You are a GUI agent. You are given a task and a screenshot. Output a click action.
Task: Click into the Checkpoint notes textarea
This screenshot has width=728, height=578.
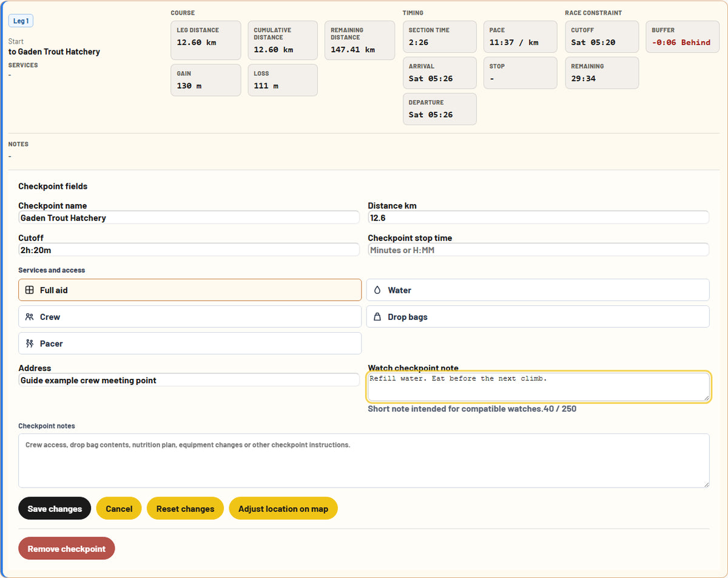tap(364, 460)
